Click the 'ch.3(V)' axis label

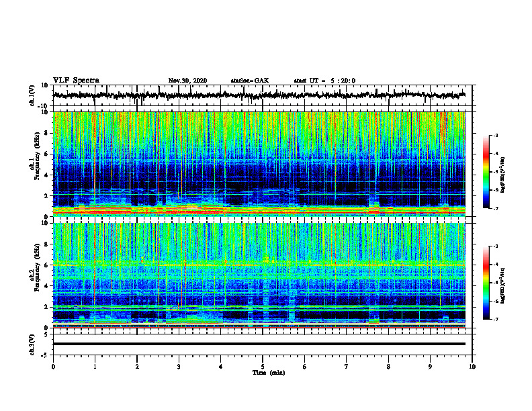[x=32, y=345]
